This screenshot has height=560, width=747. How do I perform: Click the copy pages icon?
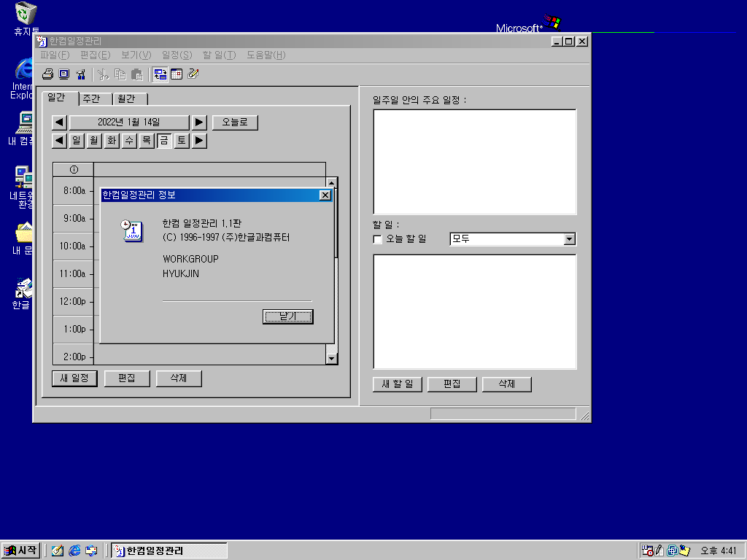pos(120,74)
